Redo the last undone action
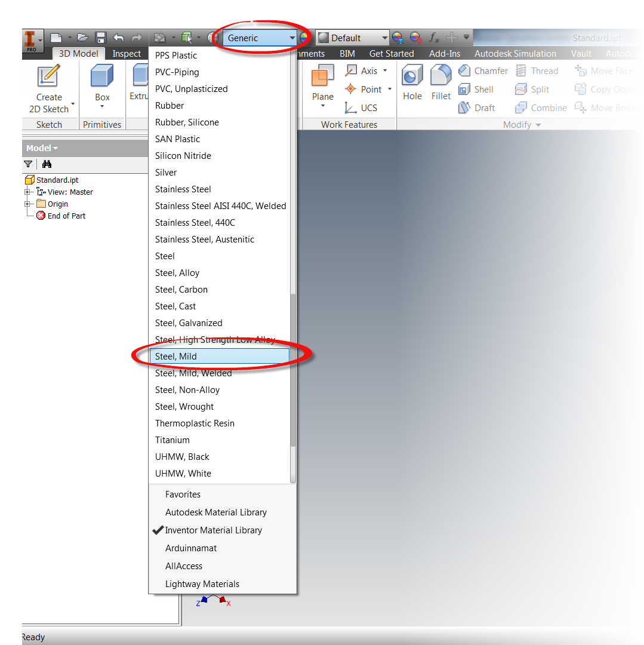This screenshot has height=645, width=644. (137, 38)
